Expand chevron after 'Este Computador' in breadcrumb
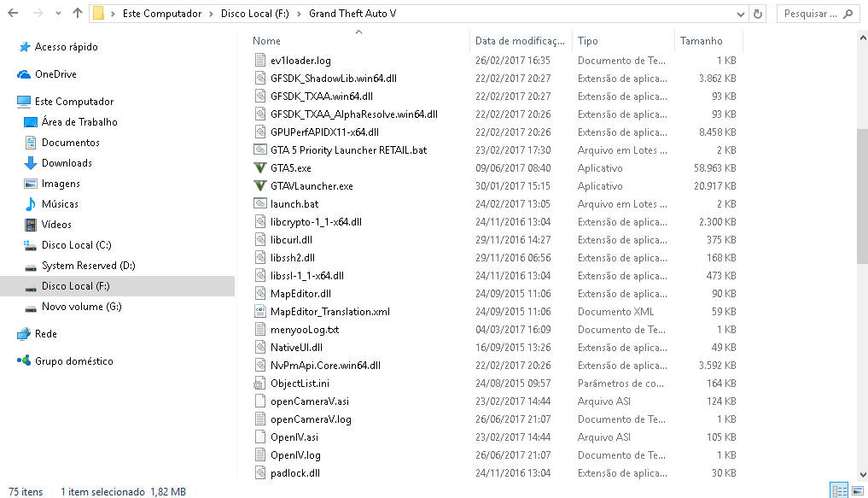 (211, 14)
